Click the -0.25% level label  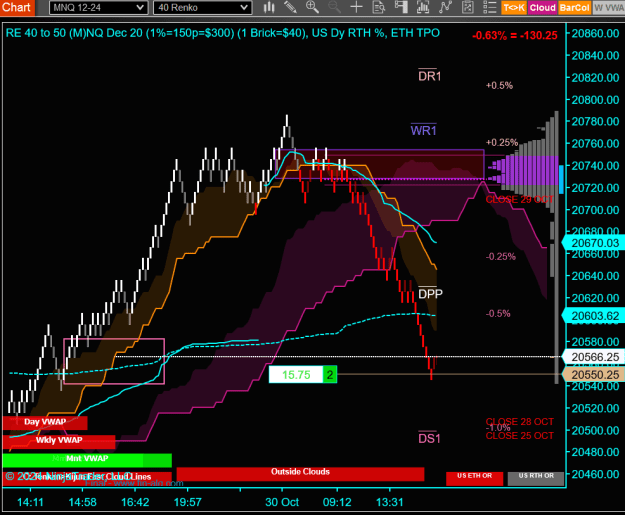click(500, 256)
